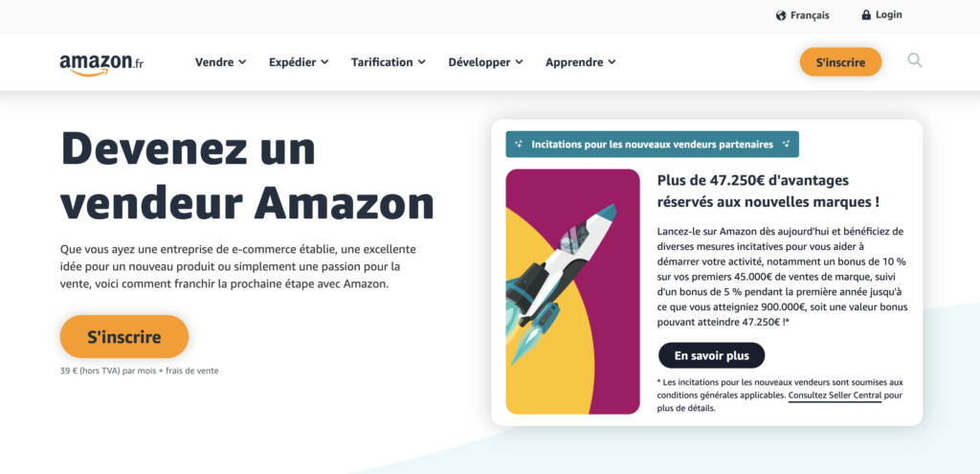The image size is (980, 474).
Task: Click left sparkle icon in incentives banner
Action: pos(518,145)
